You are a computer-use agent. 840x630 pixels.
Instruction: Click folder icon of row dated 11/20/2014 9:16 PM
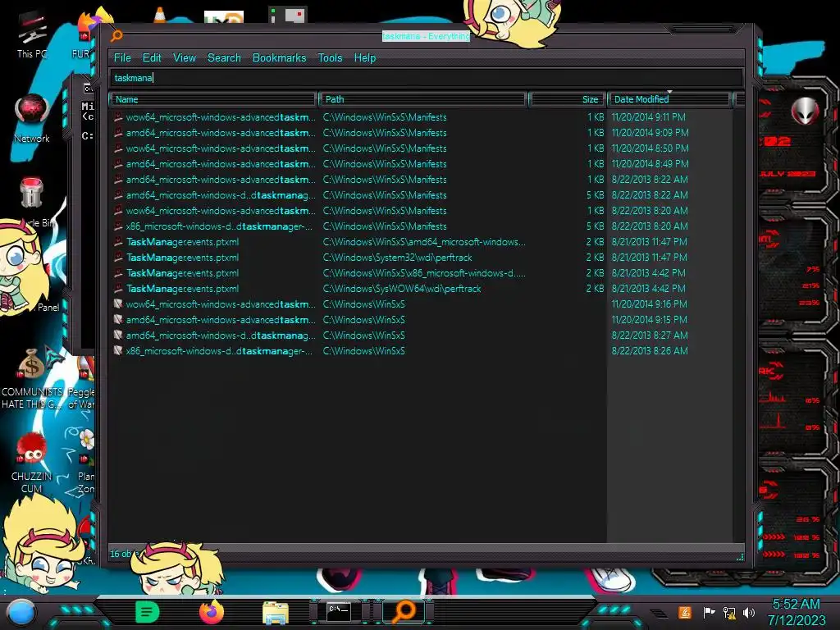pos(118,304)
